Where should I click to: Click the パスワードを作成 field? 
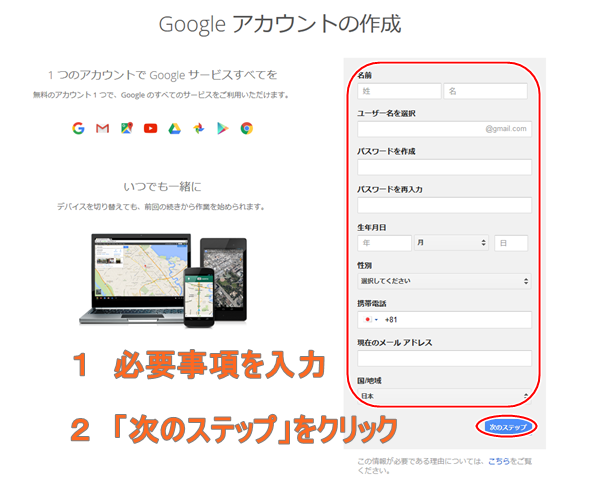(x=444, y=167)
